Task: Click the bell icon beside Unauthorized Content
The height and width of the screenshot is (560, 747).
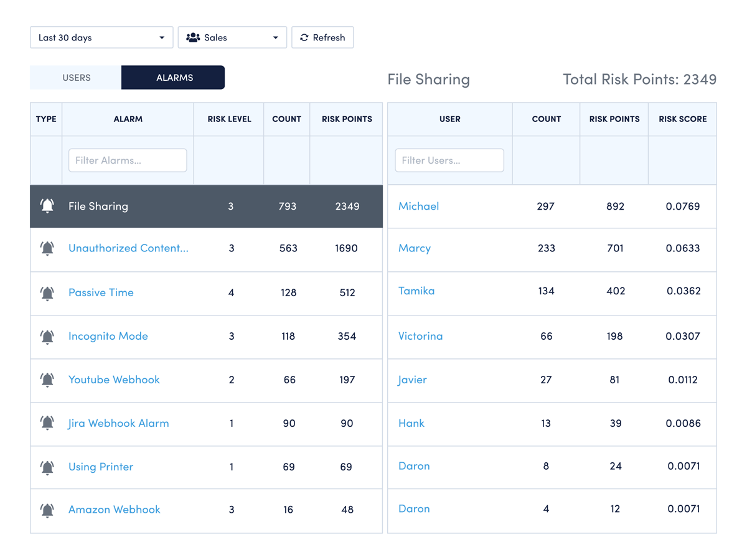Action: [x=47, y=248]
